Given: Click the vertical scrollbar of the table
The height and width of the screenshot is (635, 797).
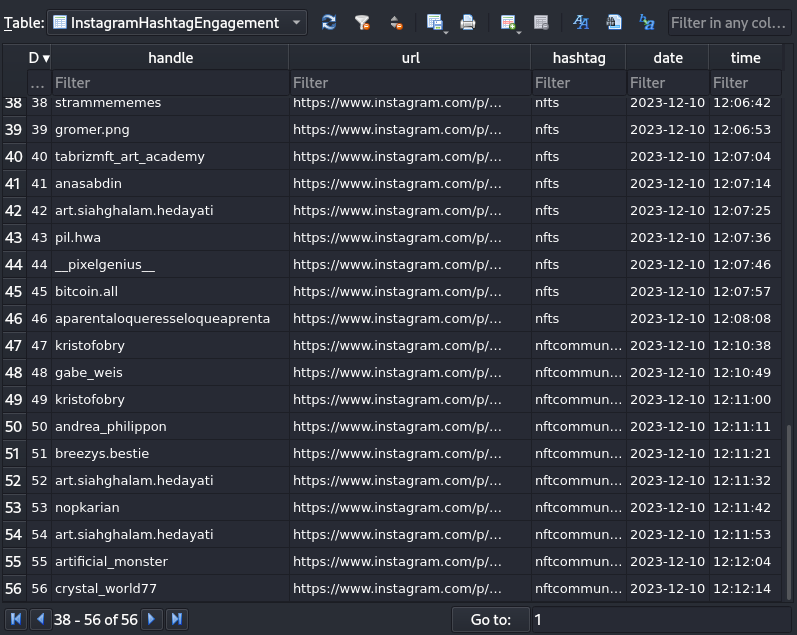Looking at the screenshot, I should coord(788,511).
